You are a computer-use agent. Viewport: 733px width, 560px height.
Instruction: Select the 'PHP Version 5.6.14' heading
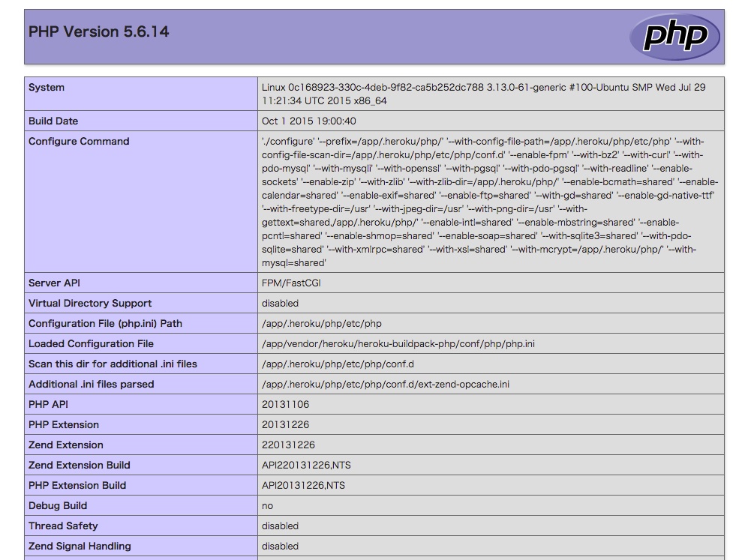click(98, 31)
